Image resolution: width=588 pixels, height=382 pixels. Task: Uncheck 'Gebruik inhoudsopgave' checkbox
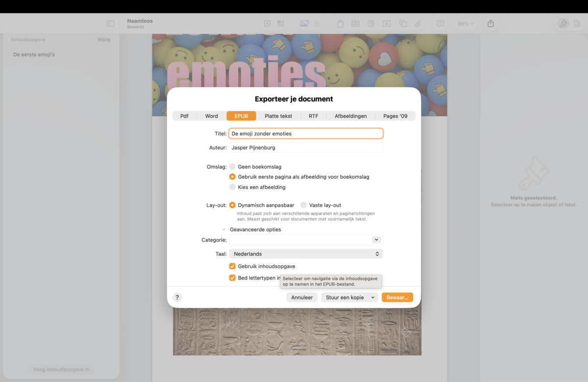click(x=233, y=266)
